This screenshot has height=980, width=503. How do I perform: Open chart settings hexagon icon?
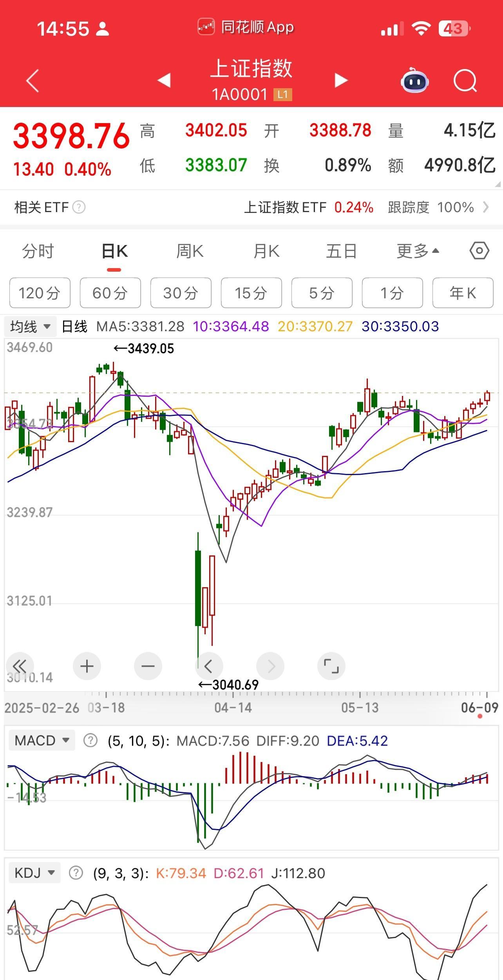(x=479, y=250)
